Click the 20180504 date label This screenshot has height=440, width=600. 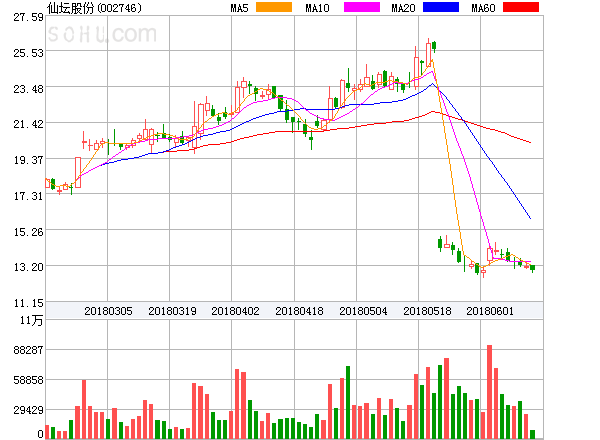point(363,311)
